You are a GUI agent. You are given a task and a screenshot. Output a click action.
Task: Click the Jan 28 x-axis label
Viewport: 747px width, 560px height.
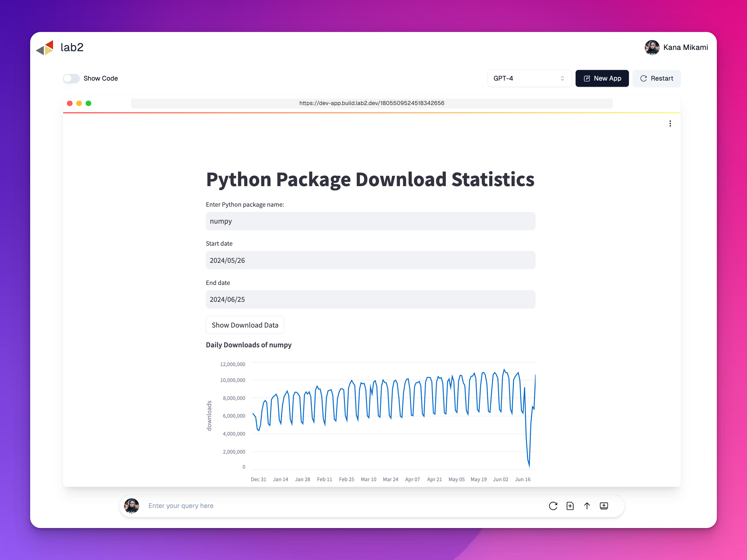(302, 479)
